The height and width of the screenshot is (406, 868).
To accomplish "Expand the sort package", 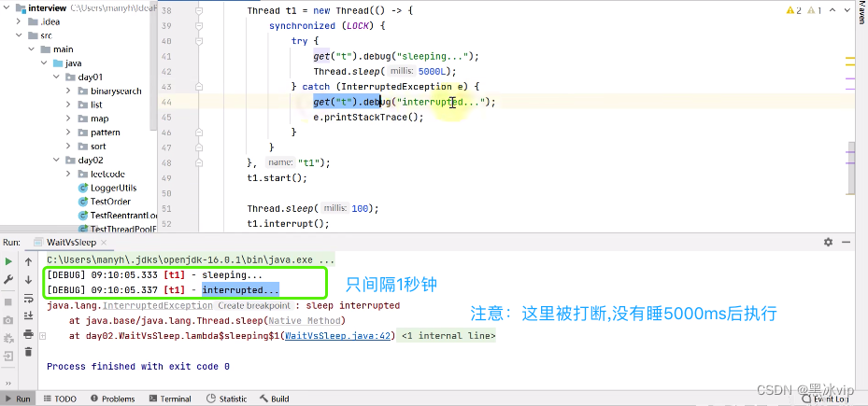I will [68, 146].
